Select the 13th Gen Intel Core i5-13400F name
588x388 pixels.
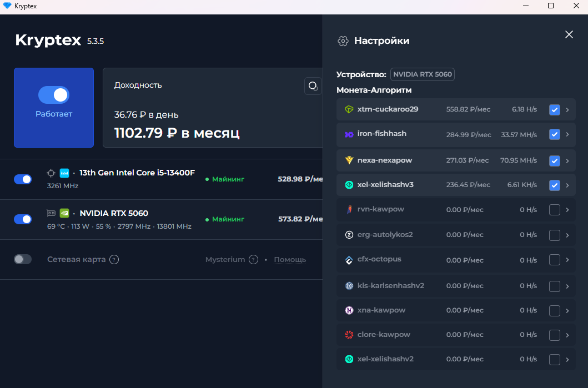pyautogui.click(x=137, y=173)
